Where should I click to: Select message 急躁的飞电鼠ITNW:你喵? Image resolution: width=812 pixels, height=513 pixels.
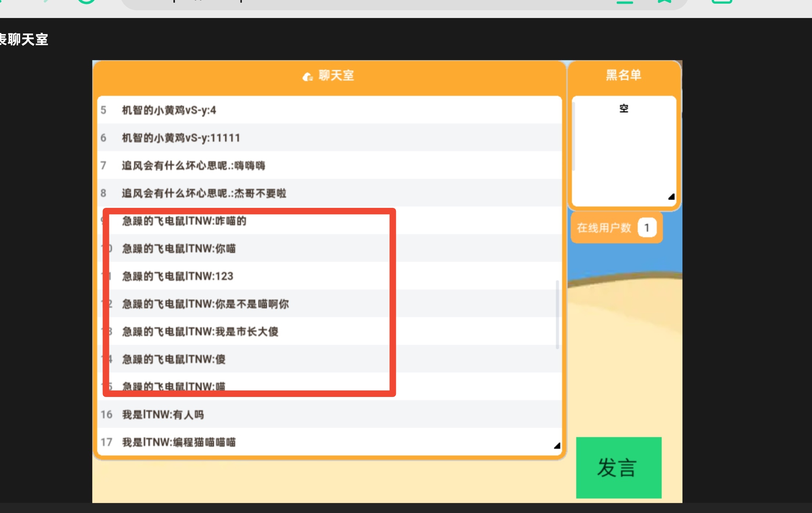coord(329,248)
